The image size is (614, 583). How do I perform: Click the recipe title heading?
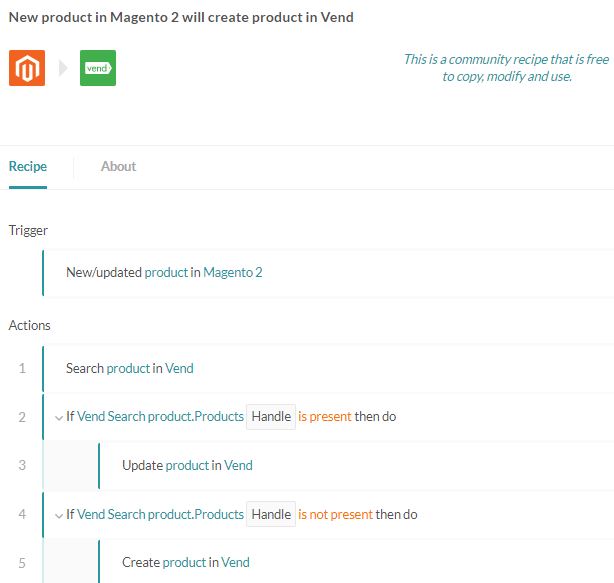181,17
